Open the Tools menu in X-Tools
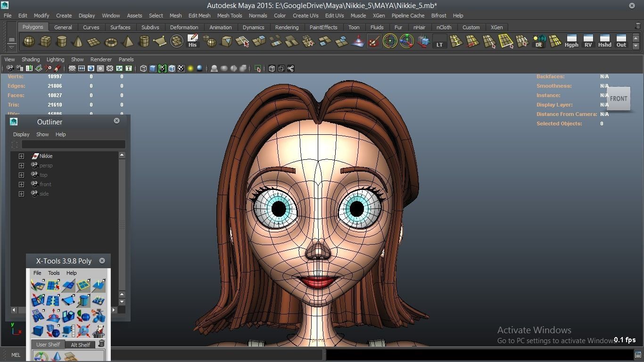This screenshot has height=362, width=644. 54,273
